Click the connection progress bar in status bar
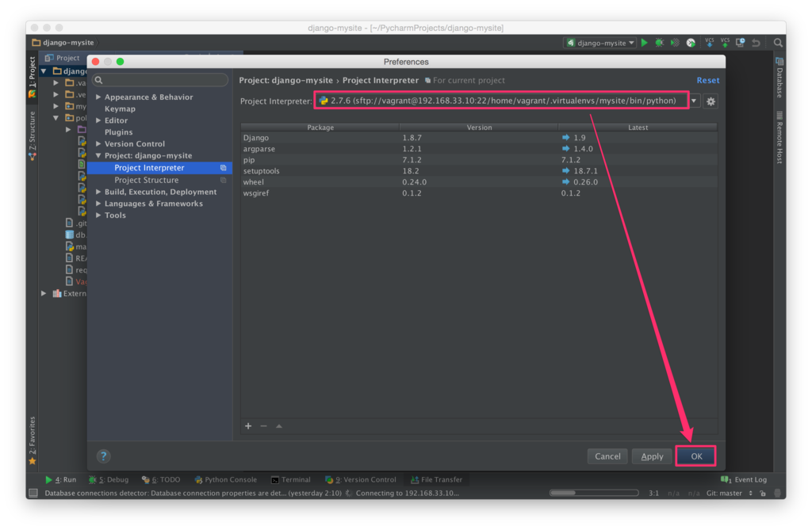This screenshot has height=530, width=812. click(593, 493)
